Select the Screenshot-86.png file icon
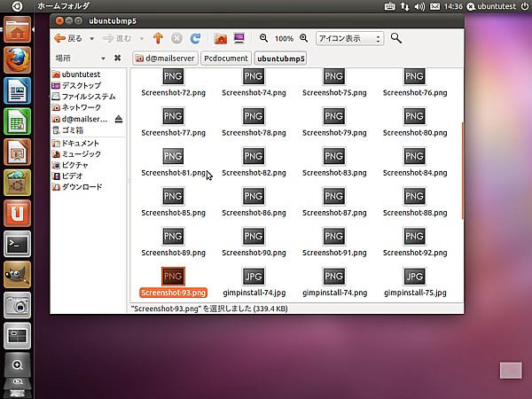The image size is (532, 399). click(x=254, y=196)
